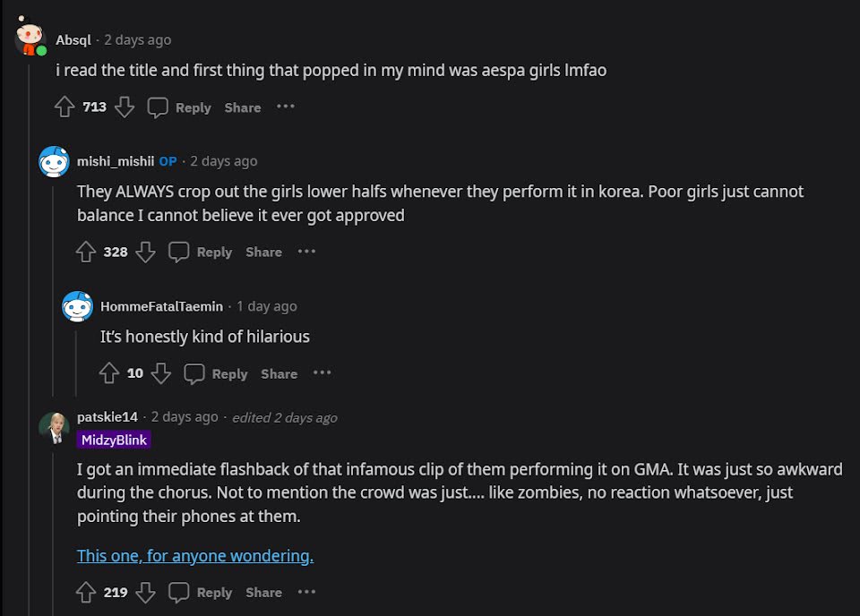This screenshot has height=616, width=860.
Task: Reply to HommeFatalTaemin's comment
Action: point(216,373)
